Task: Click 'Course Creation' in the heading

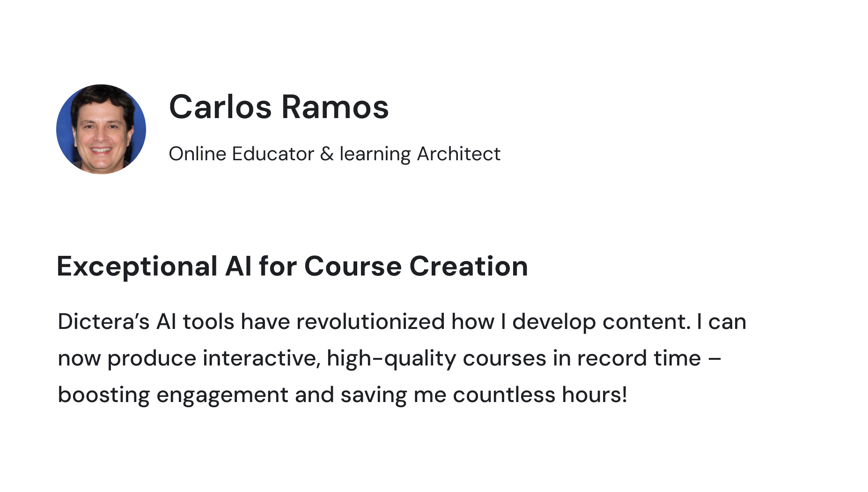Action: point(416,267)
